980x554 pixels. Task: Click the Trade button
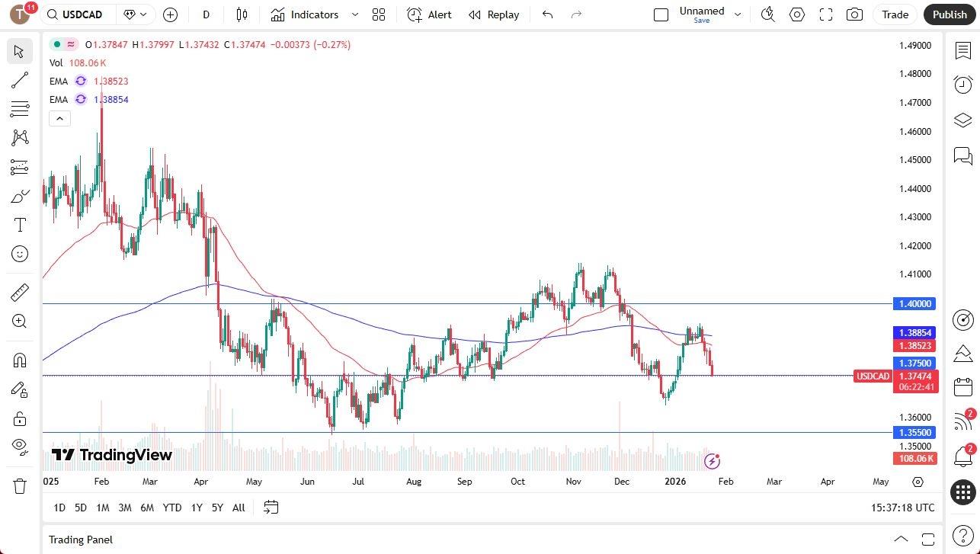coord(895,14)
